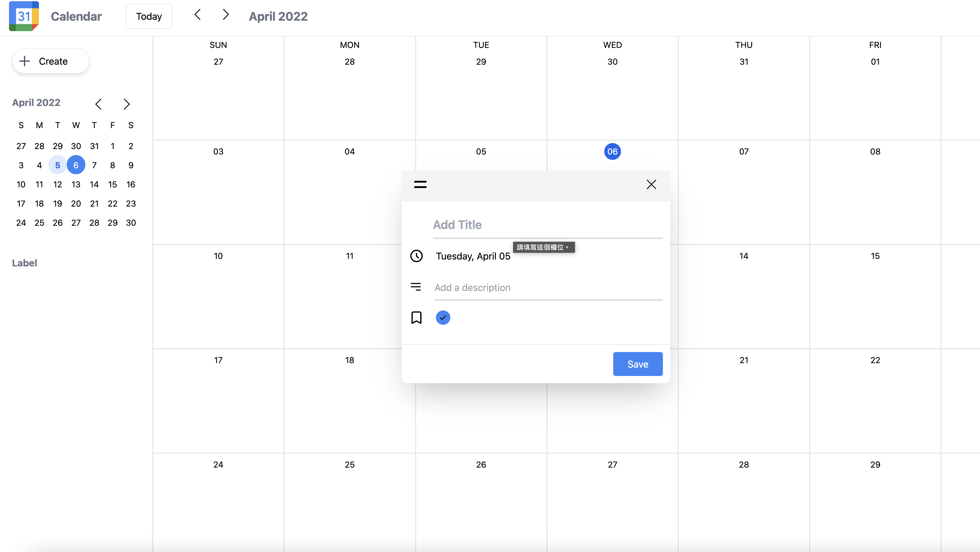Select day 01 under FRI column

(x=875, y=62)
